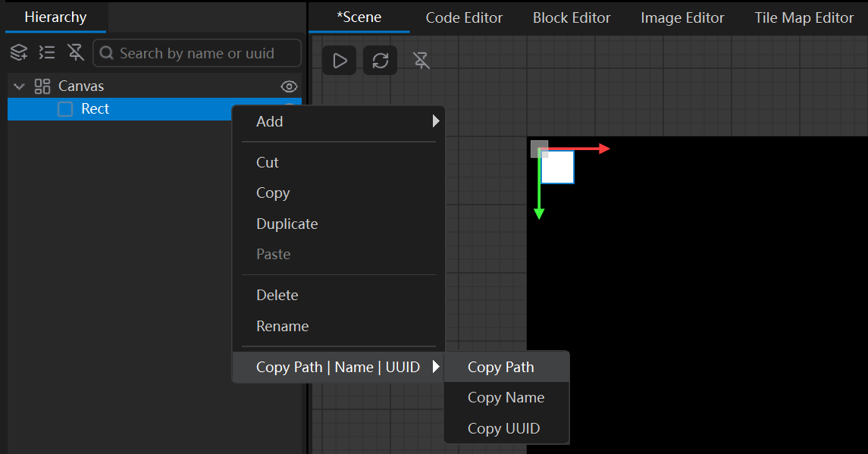This screenshot has width=868, height=454.
Task: Click the gray gizmo origin handle
Action: tap(539, 149)
